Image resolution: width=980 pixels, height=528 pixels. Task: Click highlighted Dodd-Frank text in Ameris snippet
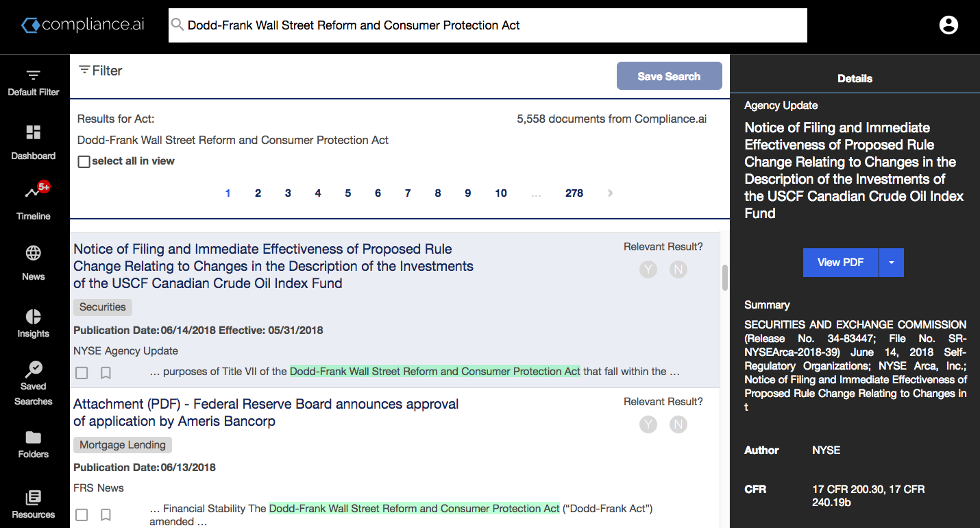pos(415,509)
